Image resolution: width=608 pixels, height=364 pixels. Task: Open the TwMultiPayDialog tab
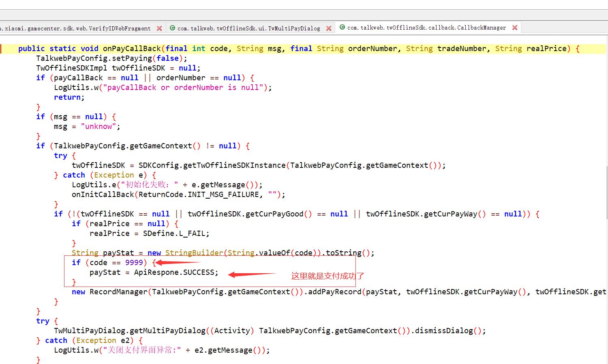(248, 28)
